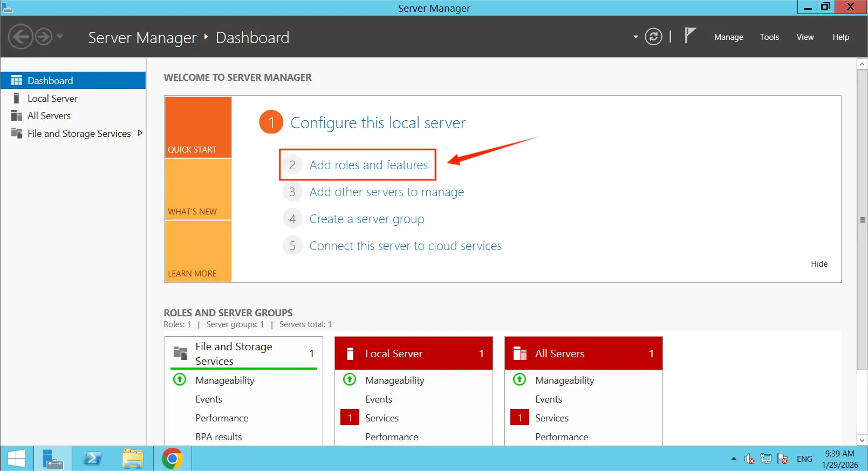Image resolution: width=868 pixels, height=471 pixels.
Task: Click the vertical scrollbar thumb
Action: click(862, 220)
